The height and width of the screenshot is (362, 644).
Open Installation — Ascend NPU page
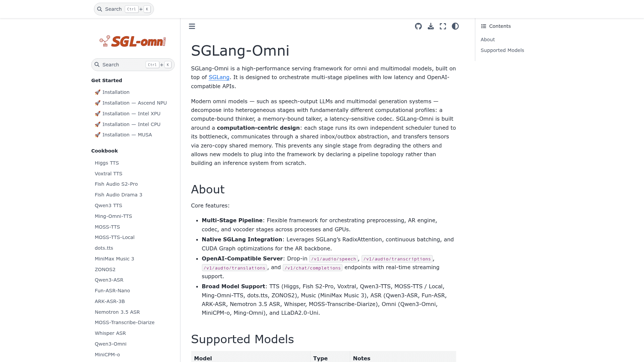pyautogui.click(x=130, y=103)
